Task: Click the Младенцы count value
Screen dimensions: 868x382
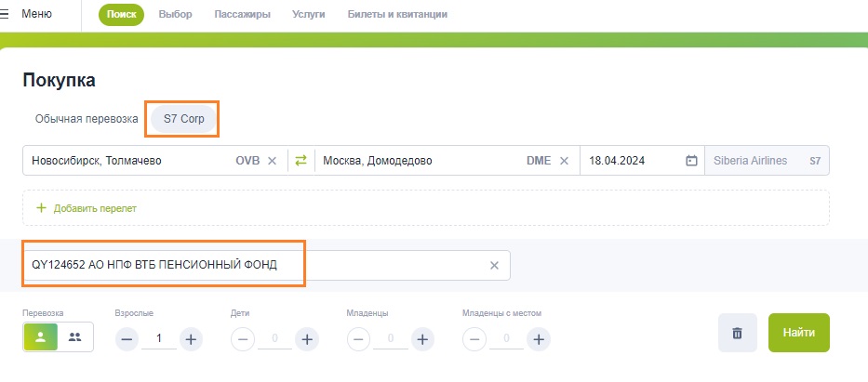Action: click(x=390, y=338)
